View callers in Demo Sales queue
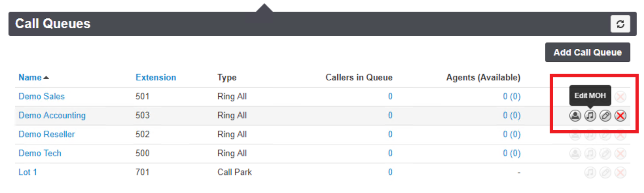 [x=390, y=96]
